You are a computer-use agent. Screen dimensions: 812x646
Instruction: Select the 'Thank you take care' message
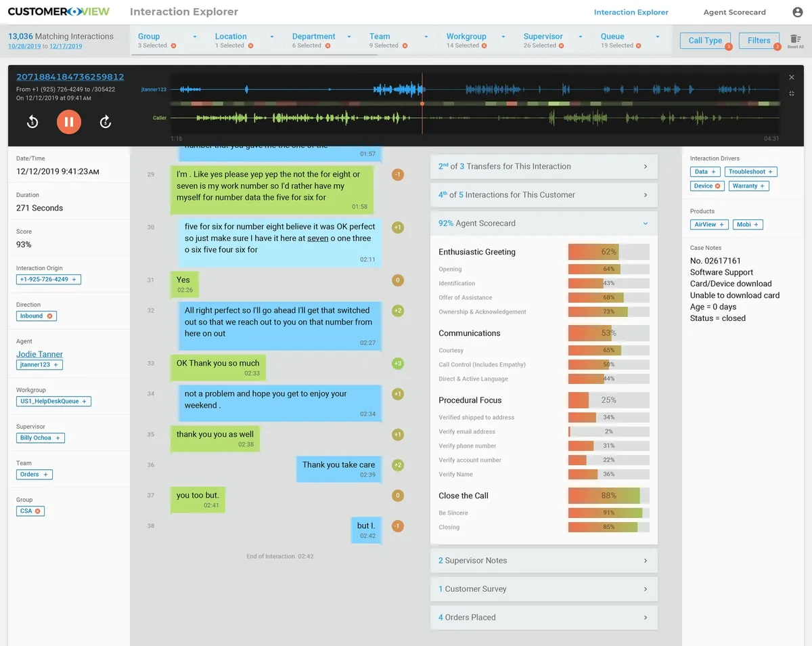point(339,469)
